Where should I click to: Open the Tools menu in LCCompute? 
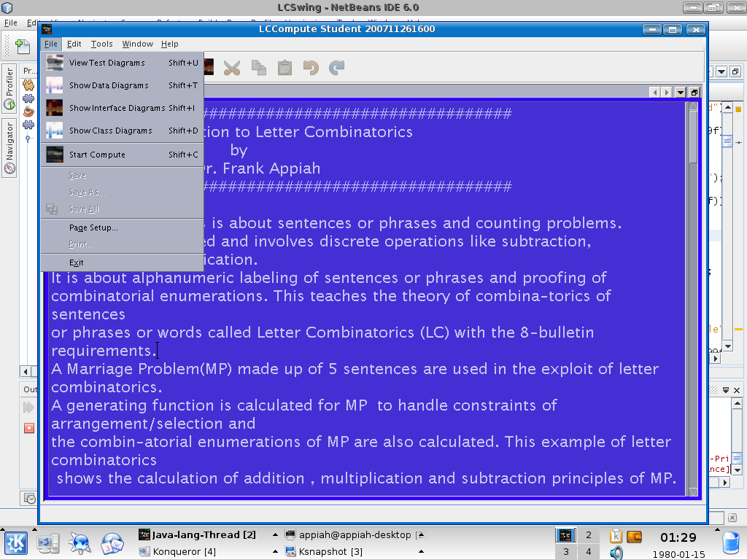101,44
